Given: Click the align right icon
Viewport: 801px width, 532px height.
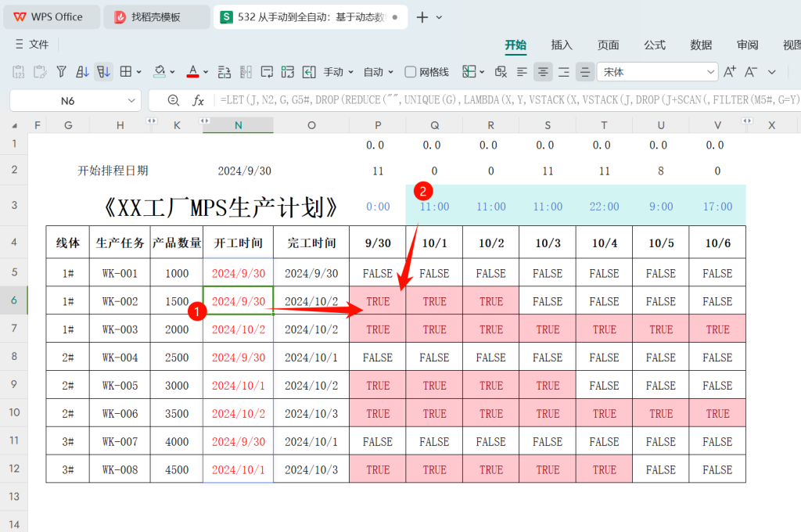Looking at the screenshot, I should pos(564,72).
